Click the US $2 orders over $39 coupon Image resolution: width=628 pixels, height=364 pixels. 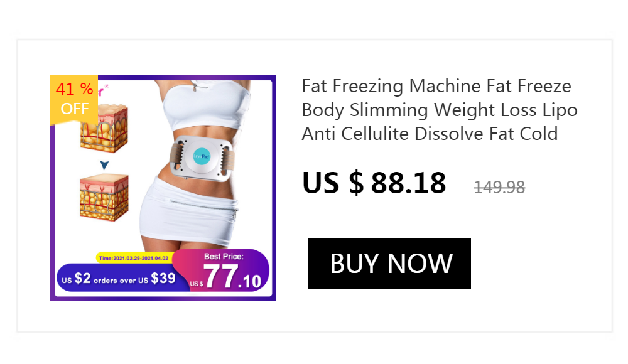[119, 278]
